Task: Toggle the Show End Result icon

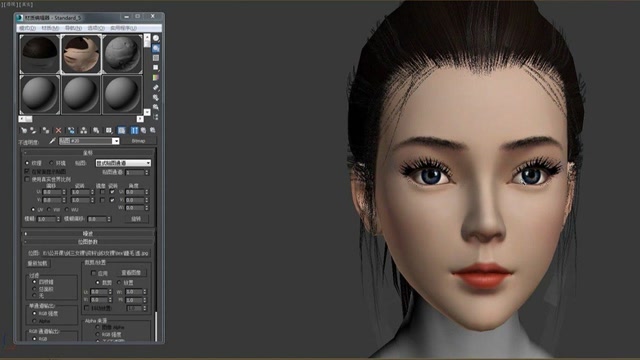Action: (x=134, y=131)
